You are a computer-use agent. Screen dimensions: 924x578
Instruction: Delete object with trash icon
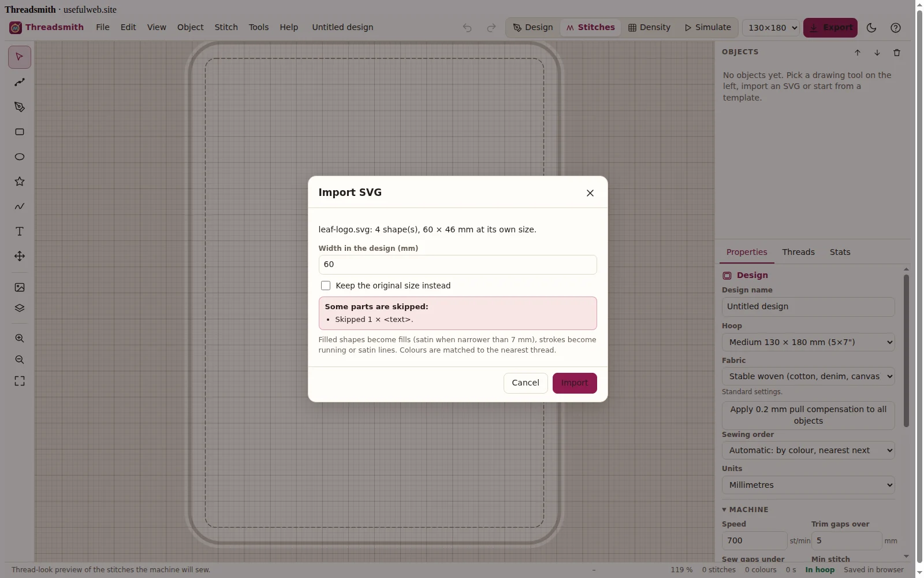click(897, 53)
